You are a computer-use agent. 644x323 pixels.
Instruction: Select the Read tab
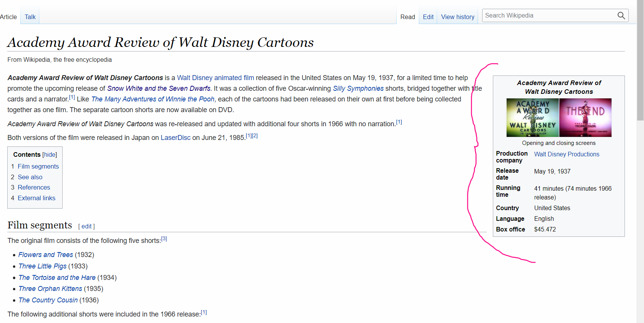coord(407,17)
